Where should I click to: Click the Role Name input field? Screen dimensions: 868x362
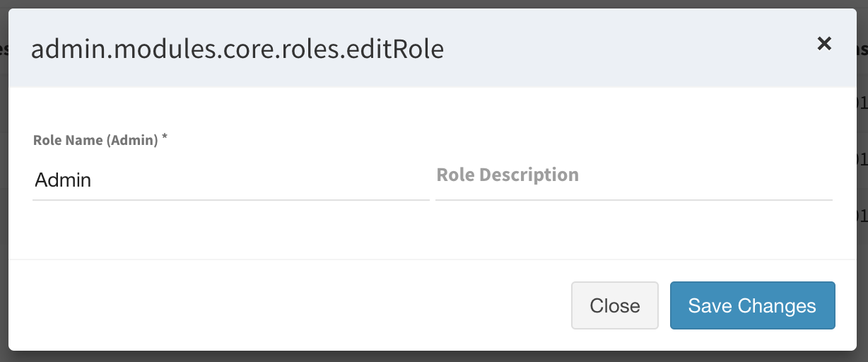230,180
